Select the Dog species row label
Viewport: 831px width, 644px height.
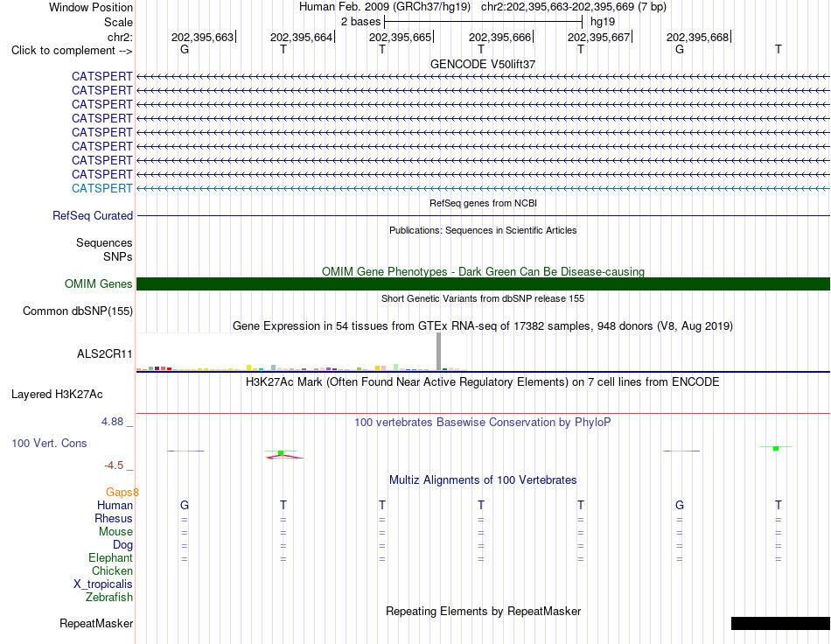122,545
